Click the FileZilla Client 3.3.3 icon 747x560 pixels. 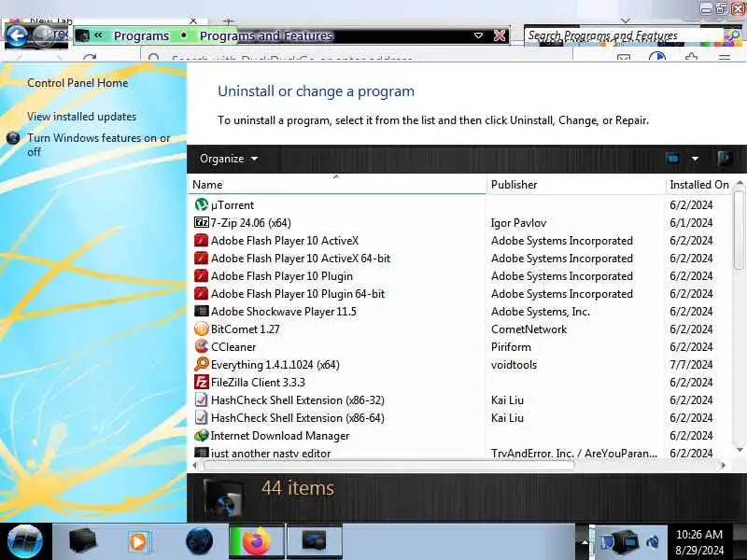201,383
